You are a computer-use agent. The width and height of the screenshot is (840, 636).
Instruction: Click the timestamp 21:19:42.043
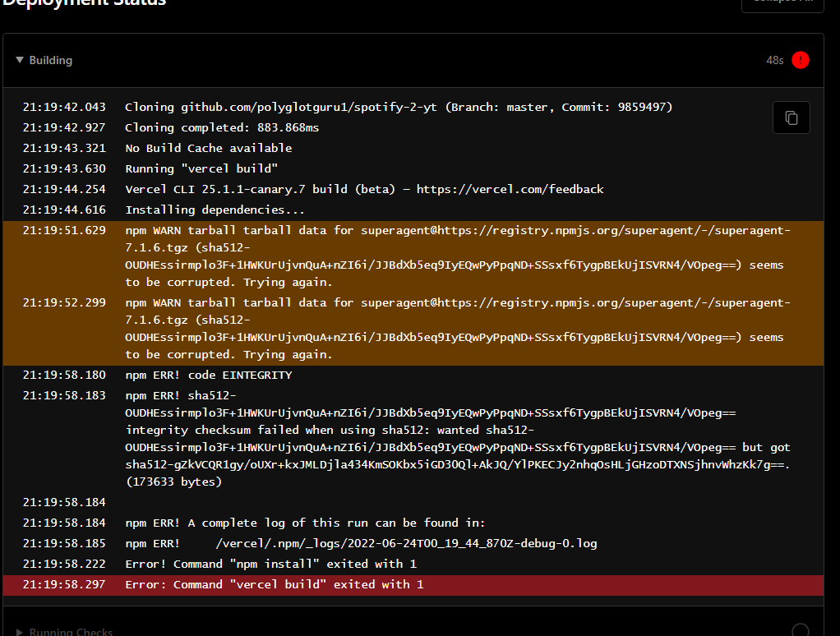(64, 107)
